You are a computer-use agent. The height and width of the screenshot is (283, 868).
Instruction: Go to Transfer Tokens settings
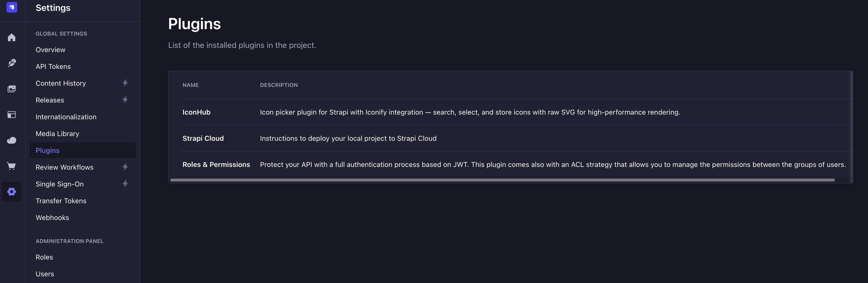click(x=61, y=201)
